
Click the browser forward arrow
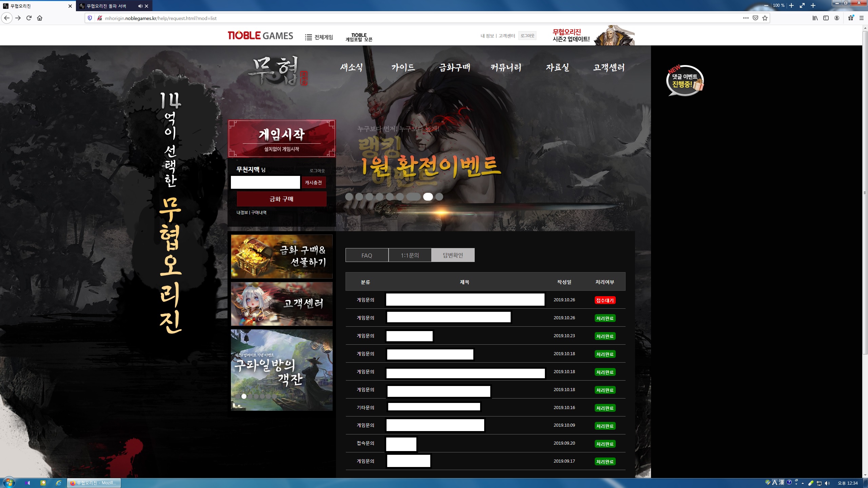(18, 18)
